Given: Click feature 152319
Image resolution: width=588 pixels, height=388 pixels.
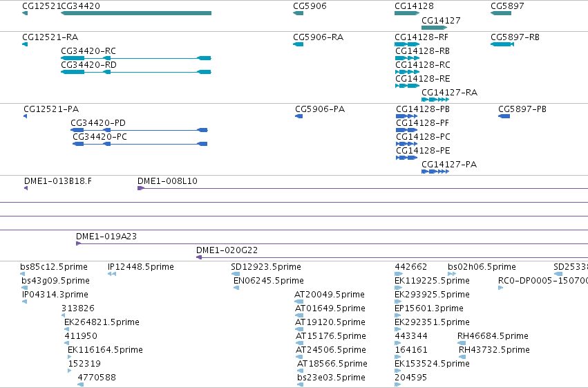Looking at the screenshot, I should coord(69,371).
